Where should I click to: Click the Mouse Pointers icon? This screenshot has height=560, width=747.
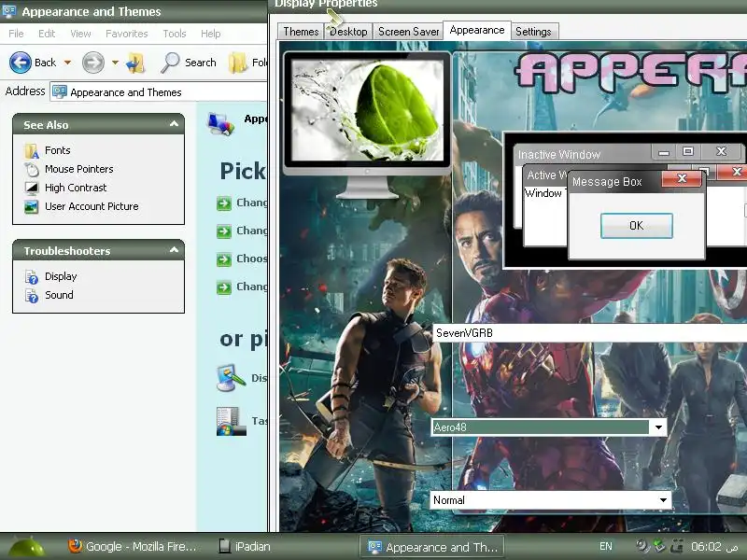tap(32, 169)
